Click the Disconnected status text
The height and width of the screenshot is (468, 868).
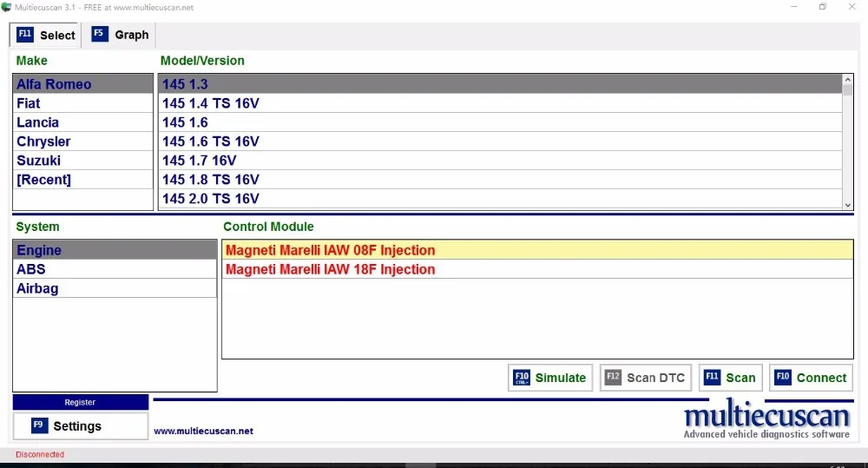pyautogui.click(x=40, y=454)
